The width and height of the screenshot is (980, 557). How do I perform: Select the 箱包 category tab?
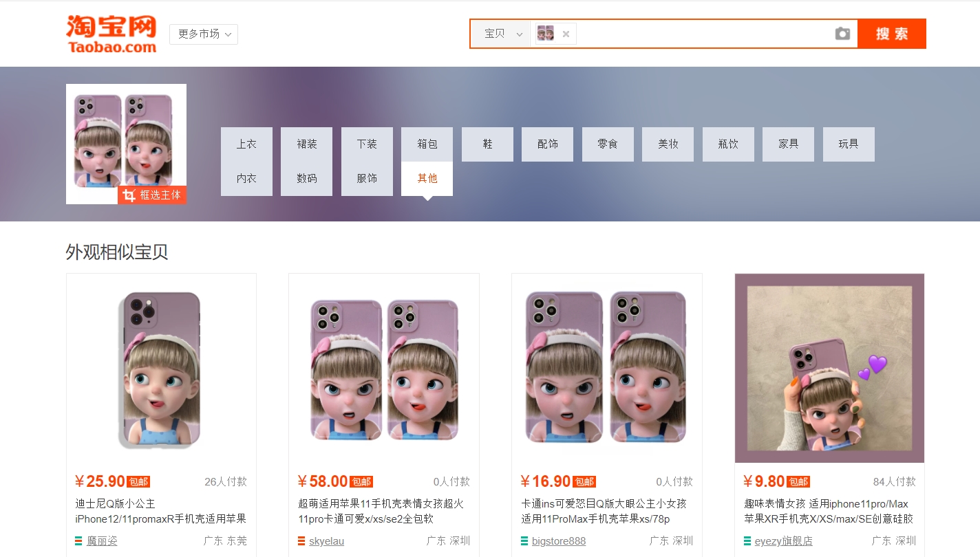(x=427, y=144)
